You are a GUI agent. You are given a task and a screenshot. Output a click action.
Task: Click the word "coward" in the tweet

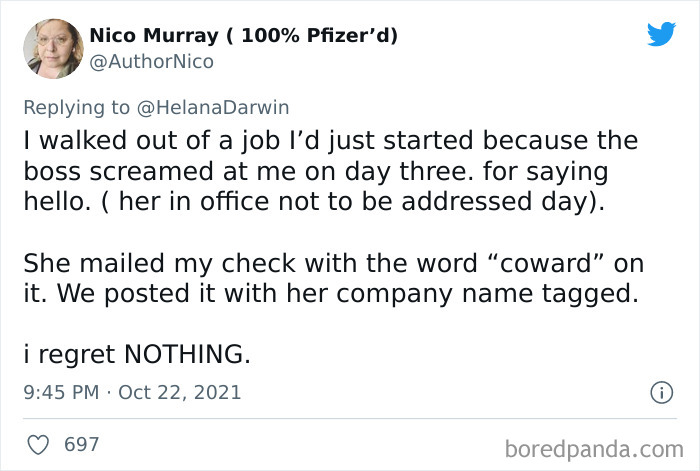(565, 263)
